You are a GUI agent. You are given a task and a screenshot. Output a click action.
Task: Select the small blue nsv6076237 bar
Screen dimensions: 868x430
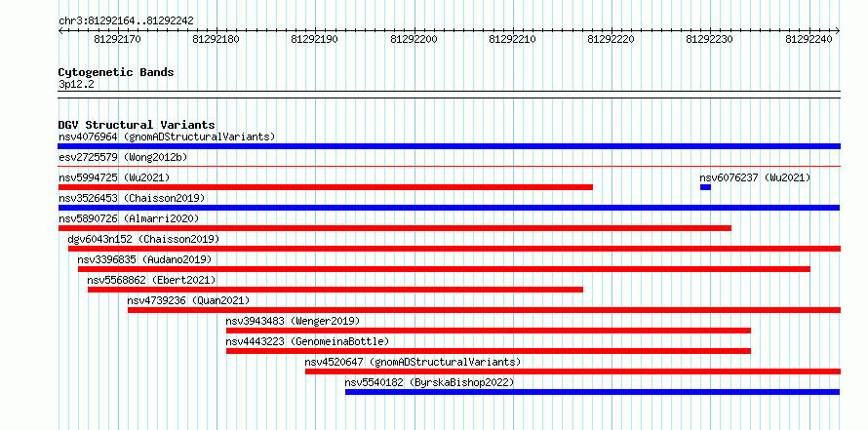705,187
